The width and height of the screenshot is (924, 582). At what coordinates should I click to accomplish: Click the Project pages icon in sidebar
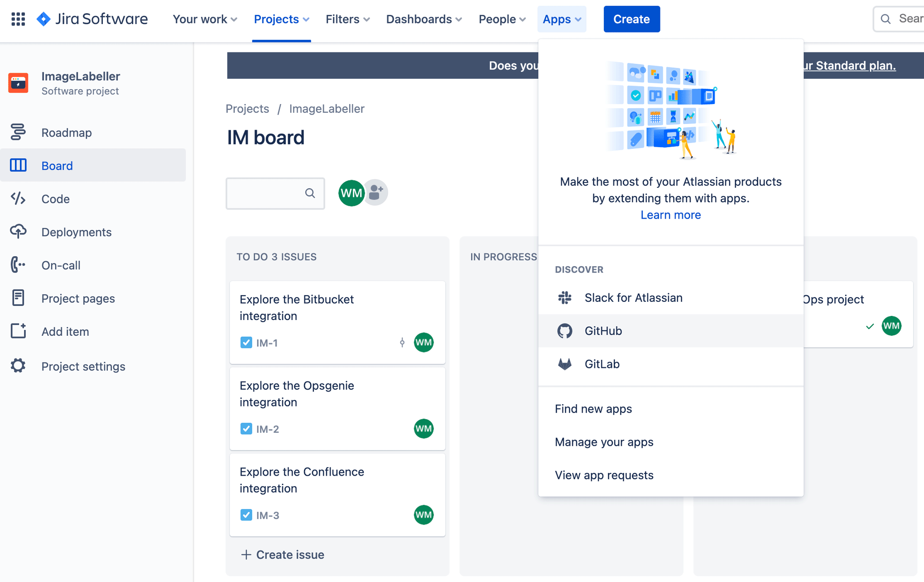(x=18, y=298)
